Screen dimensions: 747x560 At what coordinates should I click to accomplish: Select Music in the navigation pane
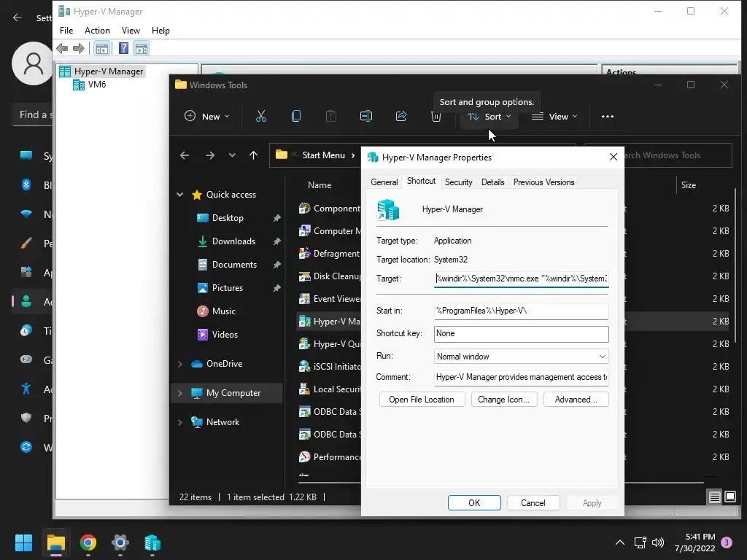pyautogui.click(x=223, y=311)
